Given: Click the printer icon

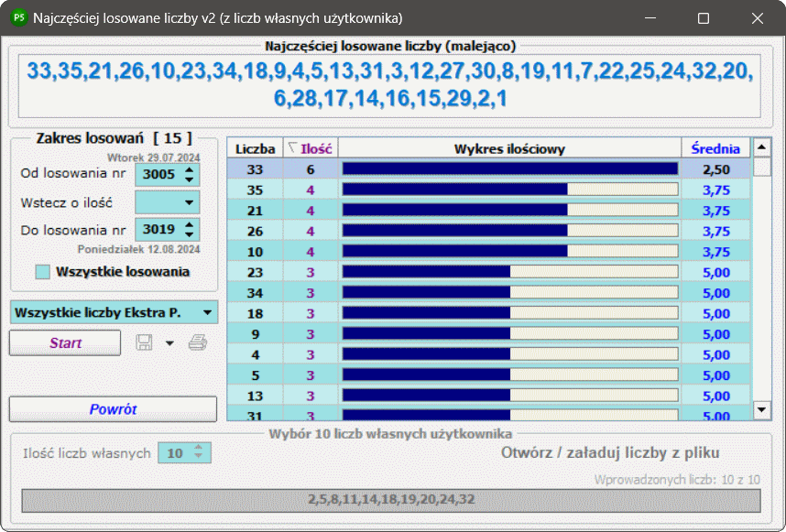Looking at the screenshot, I should click(x=198, y=342).
